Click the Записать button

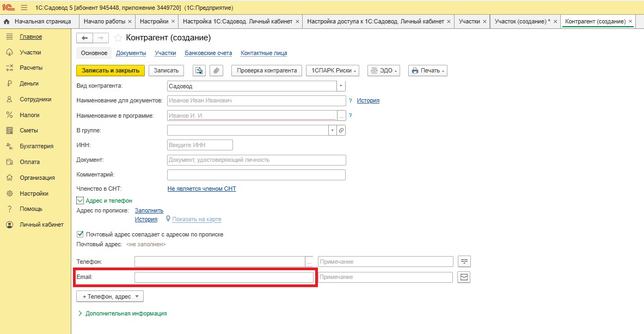166,70
